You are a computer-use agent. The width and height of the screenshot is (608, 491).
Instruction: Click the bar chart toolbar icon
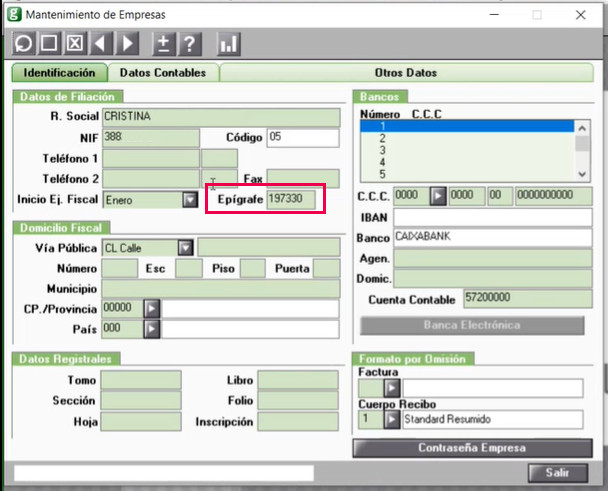(x=228, y=43)
